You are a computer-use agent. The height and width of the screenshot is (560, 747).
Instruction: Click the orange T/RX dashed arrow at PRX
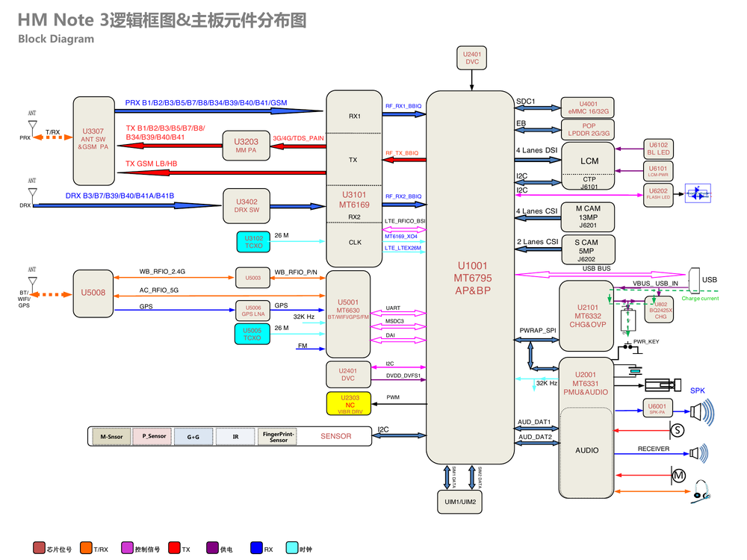click(x=52, y=137)
